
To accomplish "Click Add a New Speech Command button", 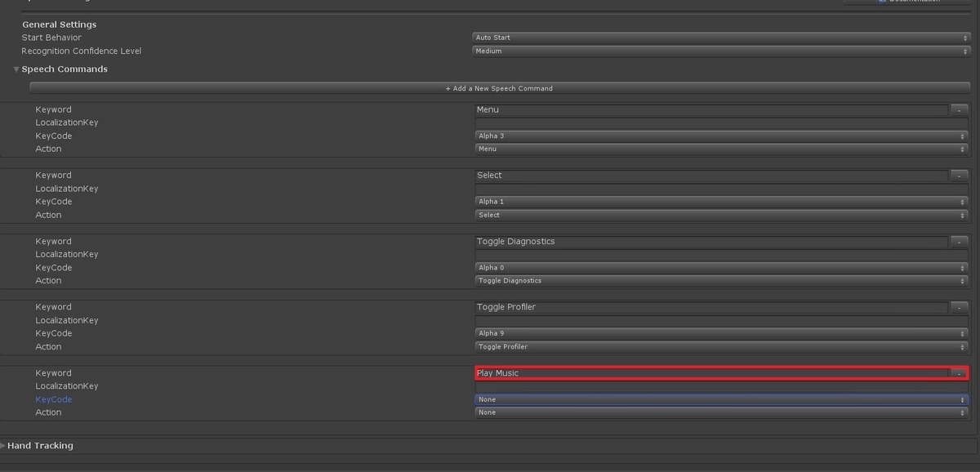I will click(499, 88).
